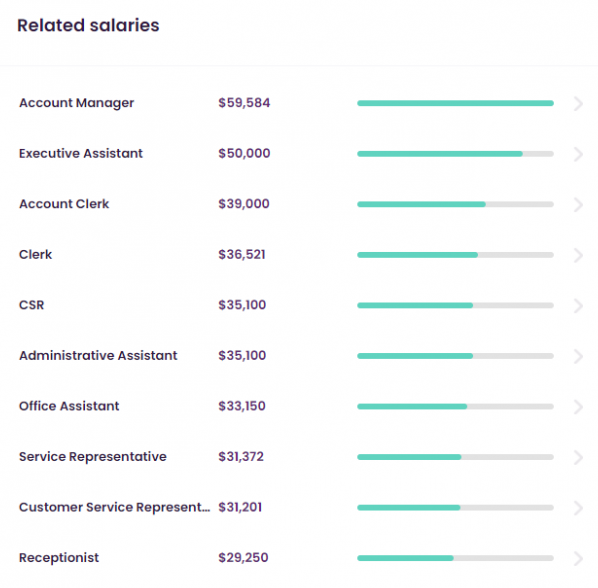Open the Clerk job title
This screenshot has width=598, height=588.
(35, 254)
